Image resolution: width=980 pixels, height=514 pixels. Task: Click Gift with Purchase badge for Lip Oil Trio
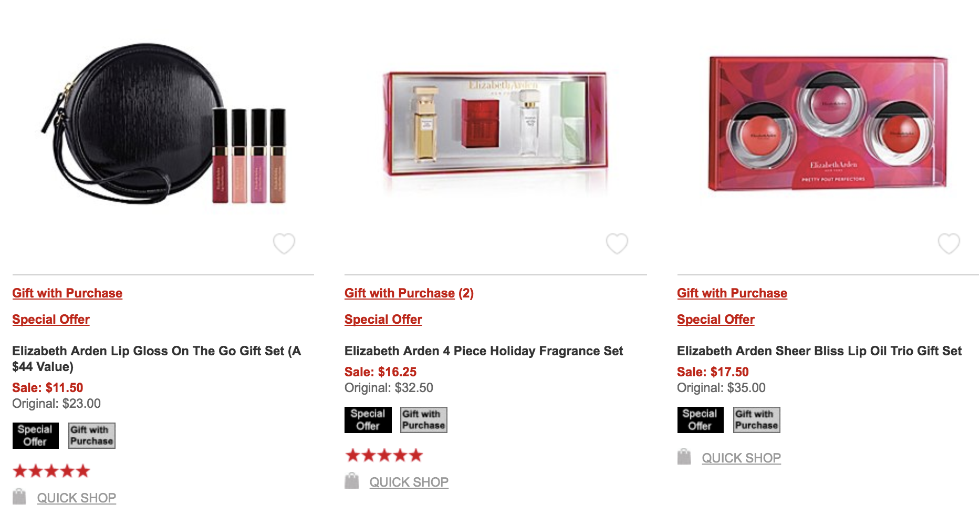click(757, 420)
